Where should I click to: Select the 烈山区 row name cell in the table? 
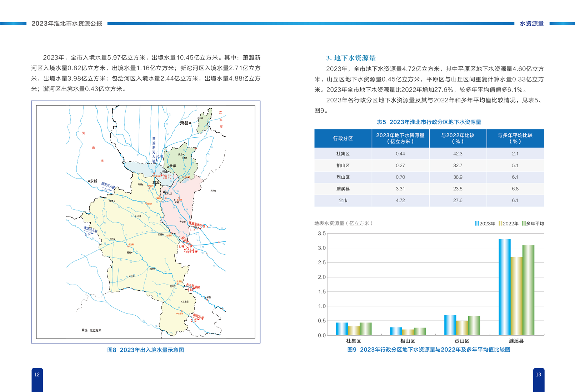click(x=343, y=177)
